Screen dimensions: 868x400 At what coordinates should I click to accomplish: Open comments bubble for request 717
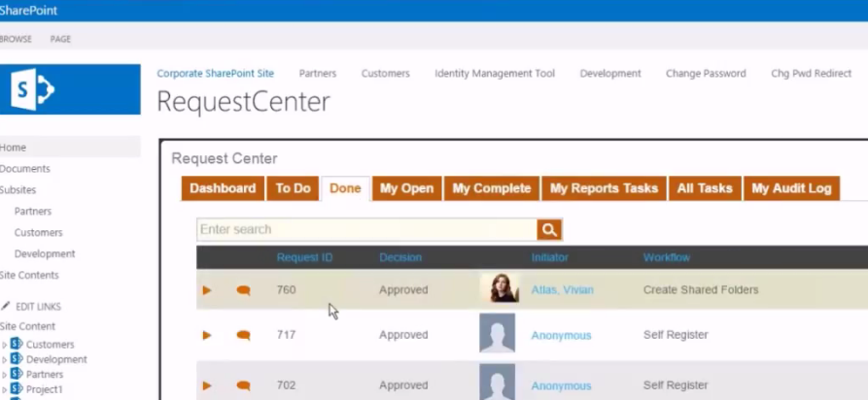[x=243, y=335]
